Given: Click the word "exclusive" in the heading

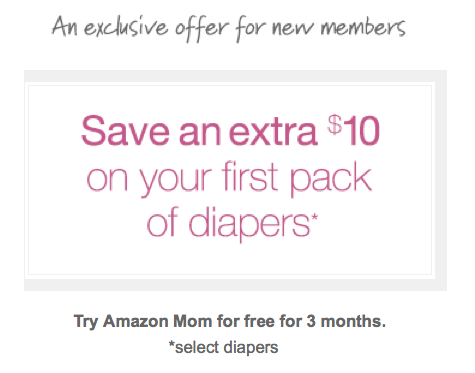Looking at the screenshot, I should (x=126, y=27).
